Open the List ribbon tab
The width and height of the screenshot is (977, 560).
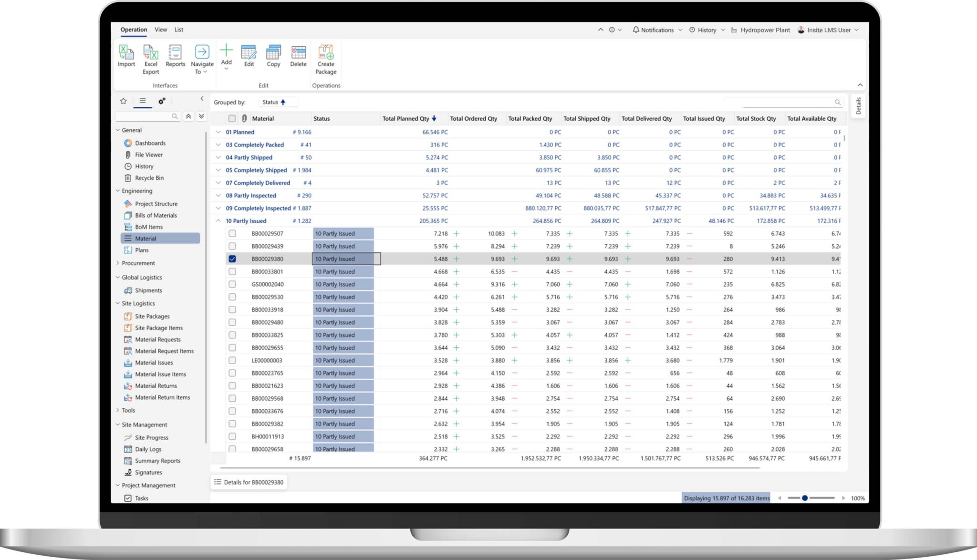(179, 29)
